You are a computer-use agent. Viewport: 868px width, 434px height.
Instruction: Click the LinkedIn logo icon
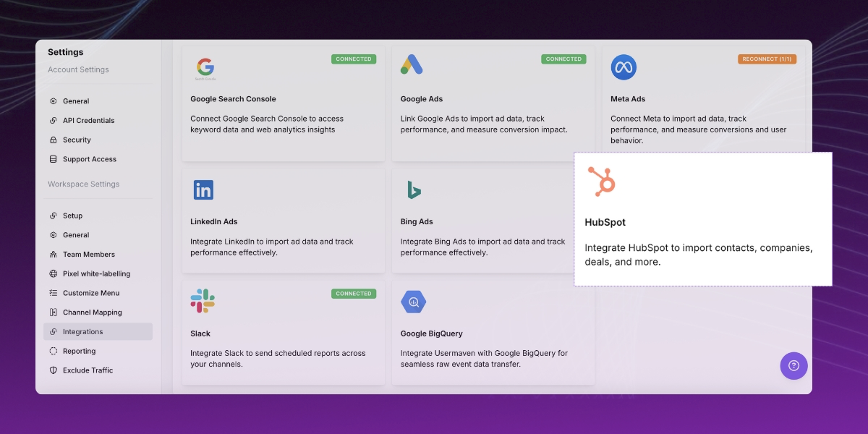pos(203,190)
